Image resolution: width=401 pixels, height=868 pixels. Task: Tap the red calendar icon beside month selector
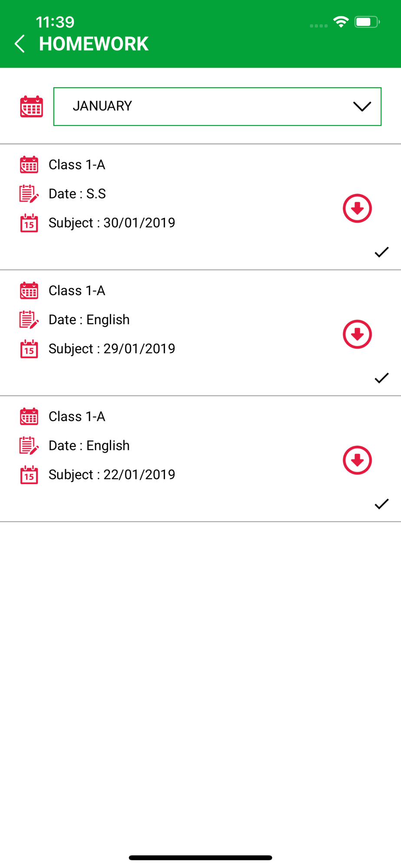(x=31, y=106)
